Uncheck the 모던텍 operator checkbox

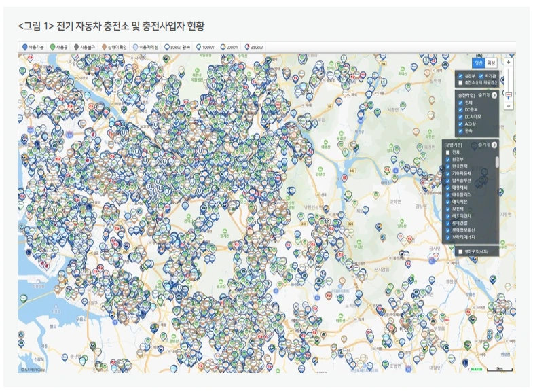(x=447, y=209)
